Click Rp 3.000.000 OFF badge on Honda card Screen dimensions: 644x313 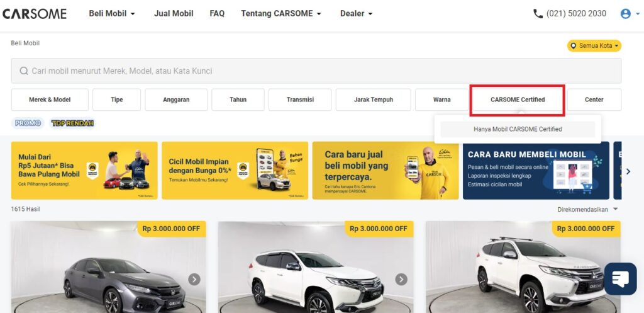[171, 228]
